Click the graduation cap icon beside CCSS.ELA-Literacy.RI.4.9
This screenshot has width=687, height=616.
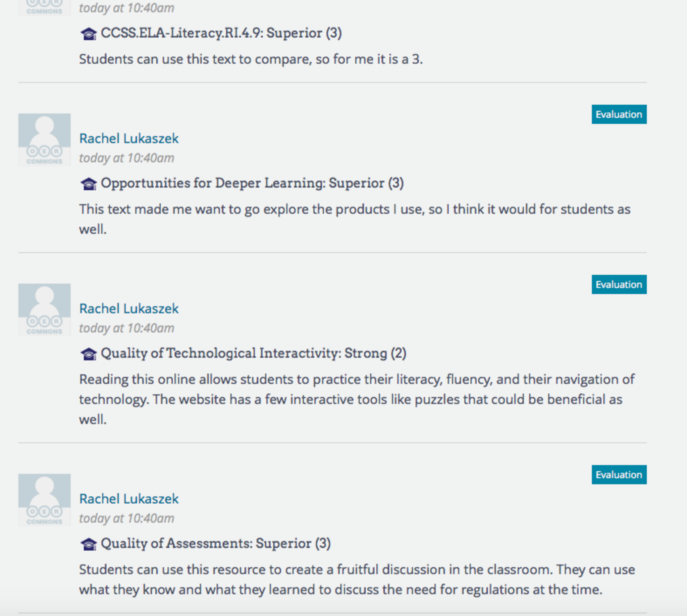[89, 34]
